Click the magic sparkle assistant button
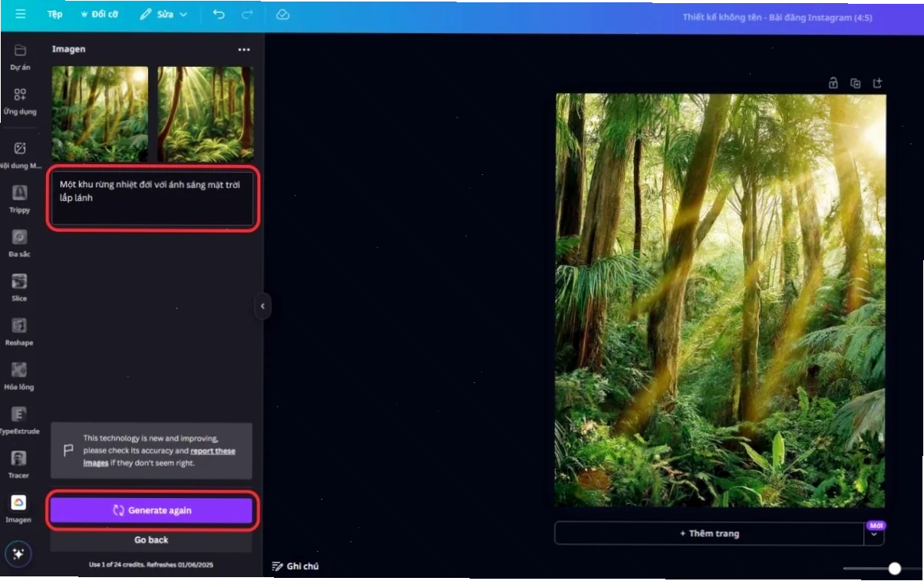924x581 pixels. (x=18, y=555)
